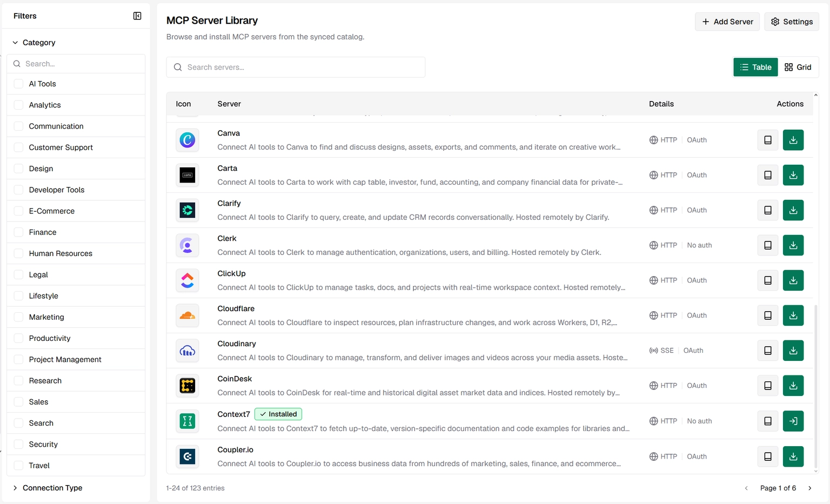Open documentation for Canva server

tap(767, 140)
